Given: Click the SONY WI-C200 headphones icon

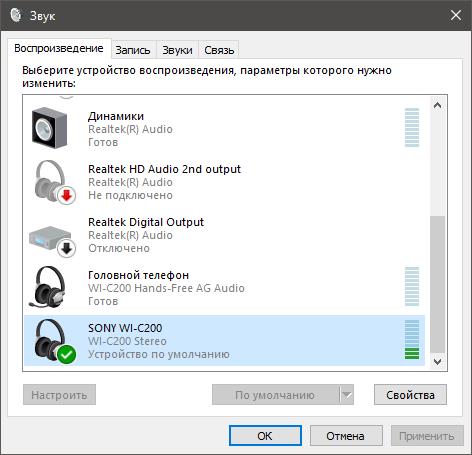Looking at the screenshot, I should [x=53, y=341].
